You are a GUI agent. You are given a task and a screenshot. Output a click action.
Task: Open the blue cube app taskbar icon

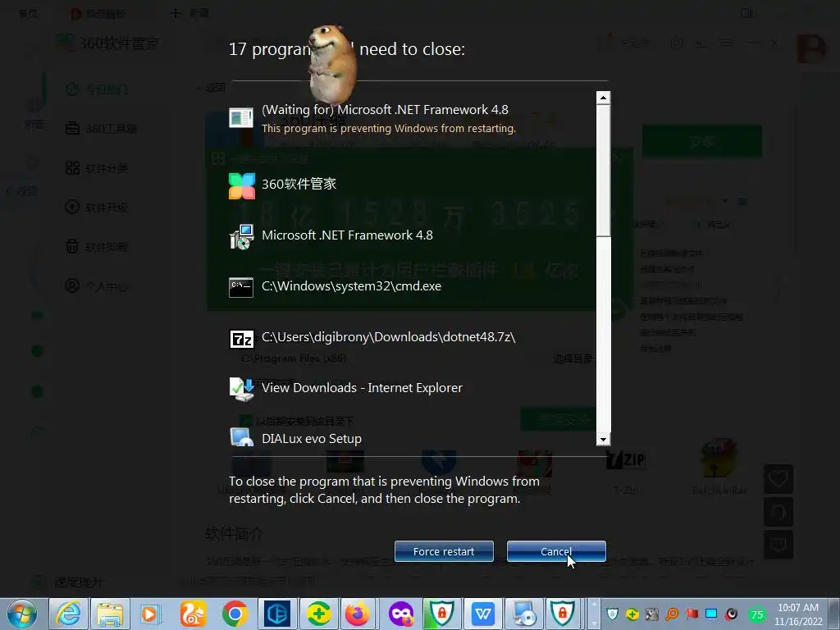click(x=277, y=614)
